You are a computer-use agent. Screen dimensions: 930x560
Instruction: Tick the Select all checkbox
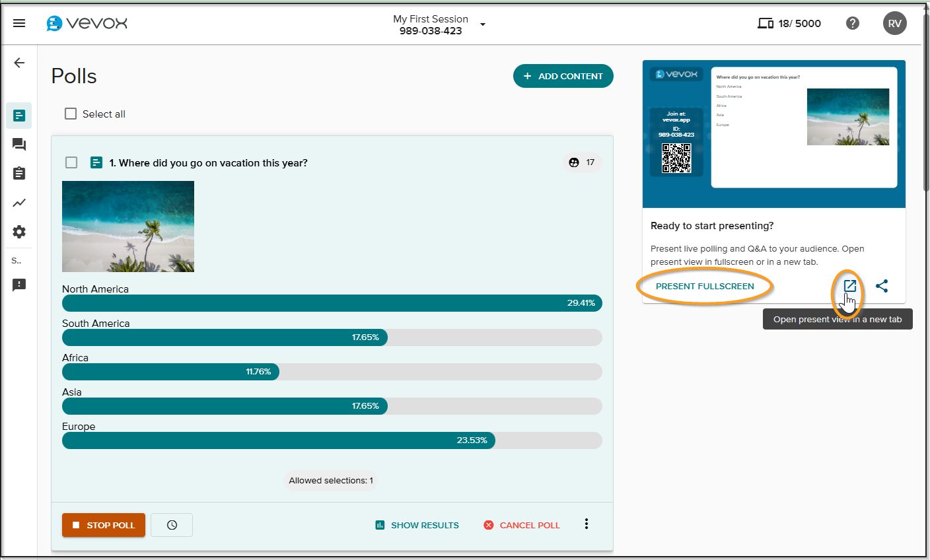(71, 114)
